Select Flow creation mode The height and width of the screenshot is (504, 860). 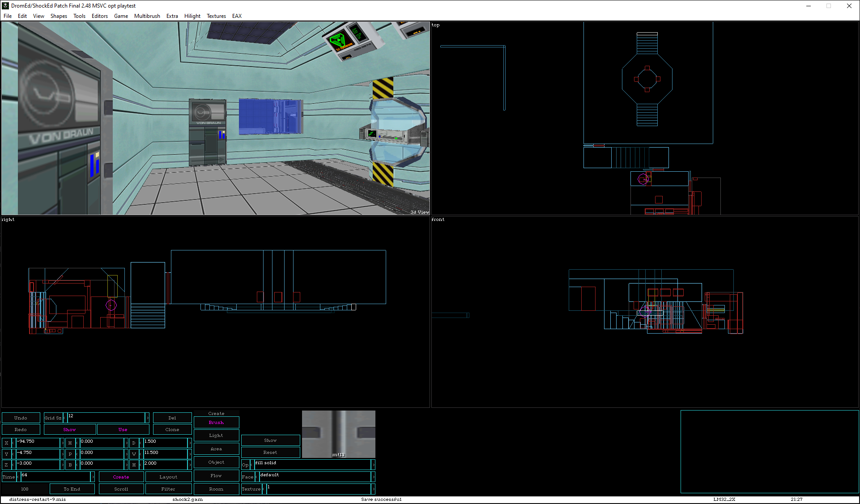216,475
